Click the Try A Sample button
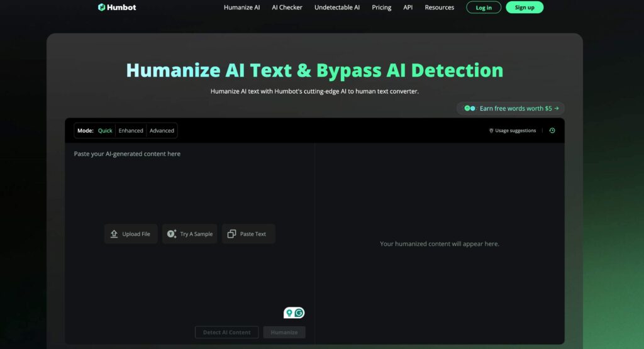The height and width of the screenshot is (349, 644). (190, 234)
